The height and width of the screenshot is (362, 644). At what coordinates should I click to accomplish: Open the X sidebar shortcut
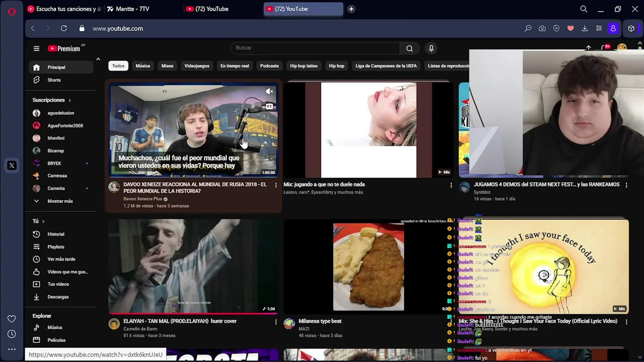[12, 165]
